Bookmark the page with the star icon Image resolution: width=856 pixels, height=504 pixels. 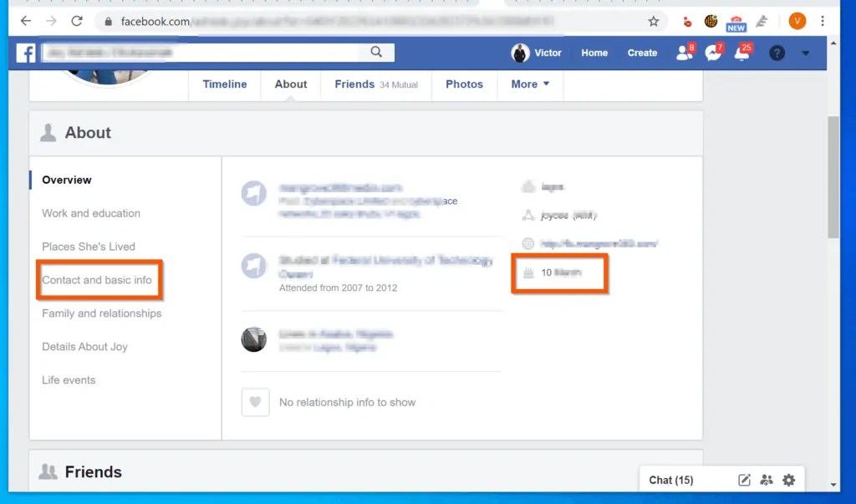[653, 21]
